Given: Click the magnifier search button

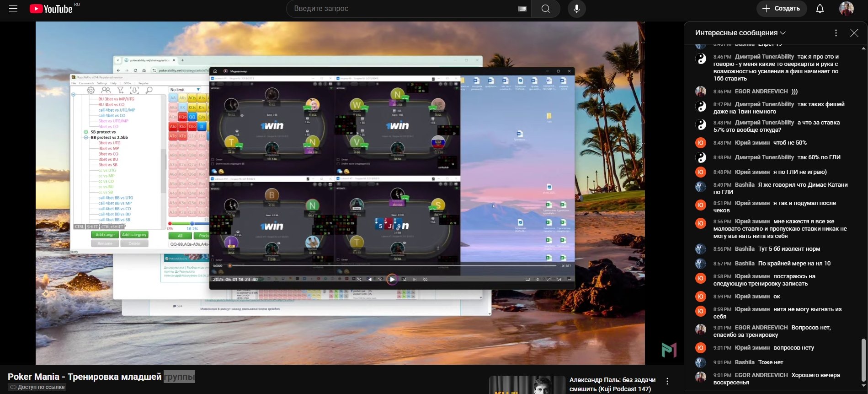Looking at the screenshot, I should coord(546,9).
